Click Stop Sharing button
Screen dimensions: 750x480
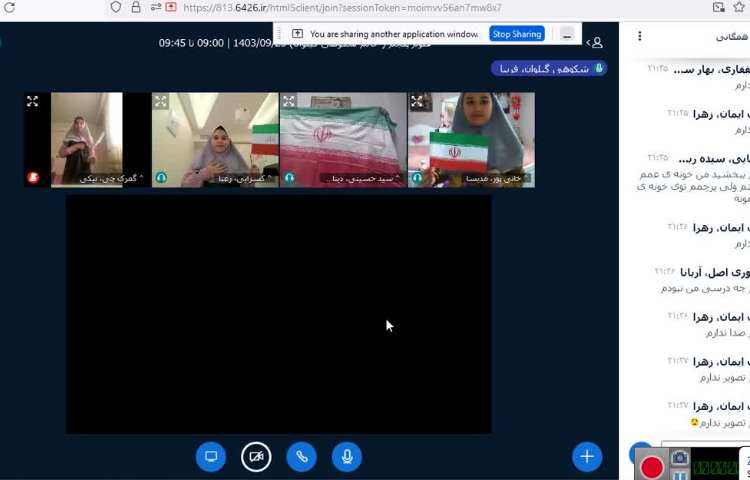516,34
